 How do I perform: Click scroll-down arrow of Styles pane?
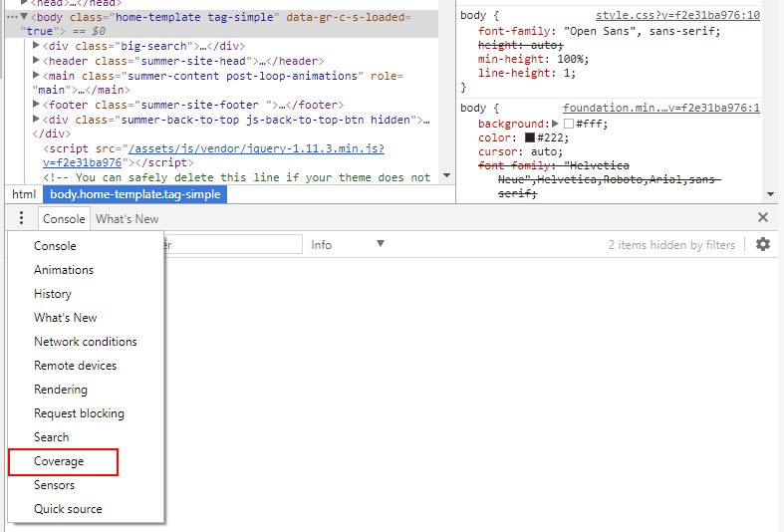click(770, 194)
